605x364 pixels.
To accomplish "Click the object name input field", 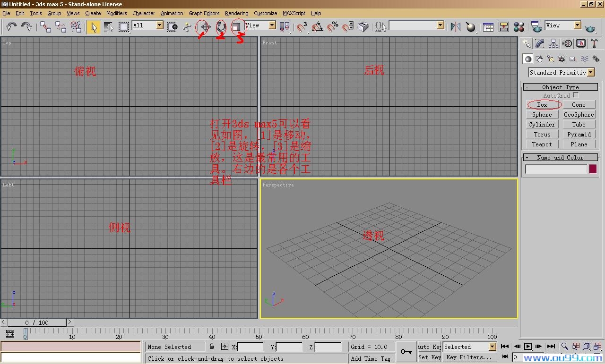I will (556, 169).
